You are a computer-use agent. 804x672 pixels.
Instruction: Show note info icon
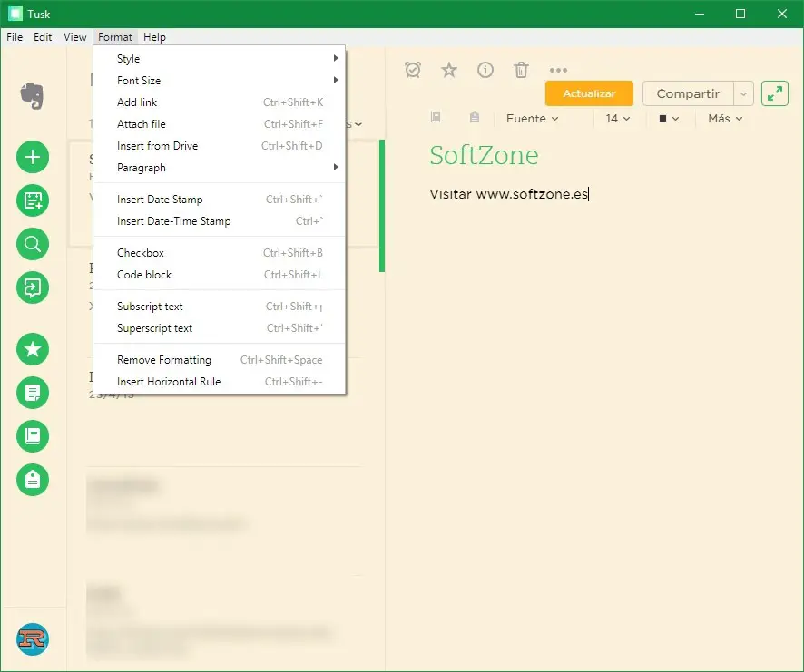485,70
